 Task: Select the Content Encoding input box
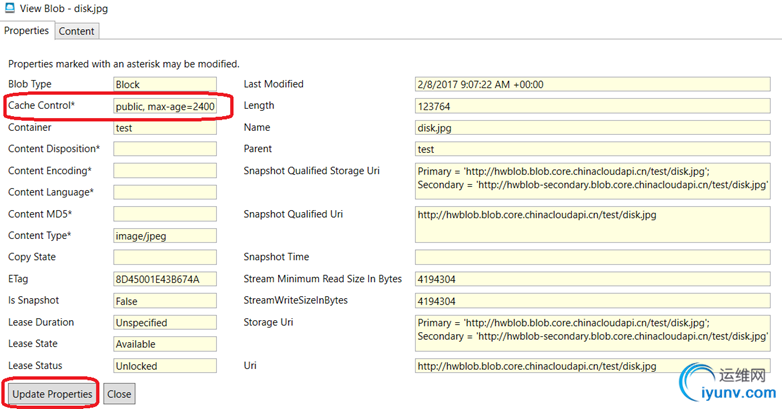coord(164,171)
